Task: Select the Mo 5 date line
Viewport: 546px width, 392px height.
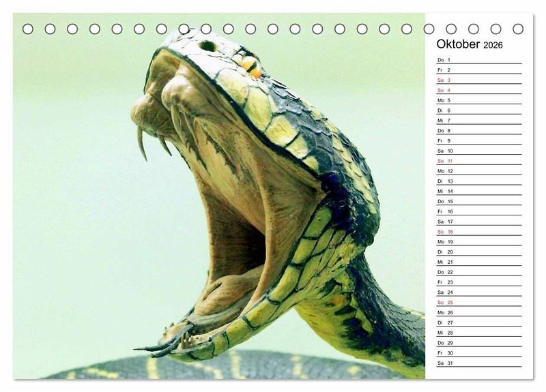Action: pos(479,100)
